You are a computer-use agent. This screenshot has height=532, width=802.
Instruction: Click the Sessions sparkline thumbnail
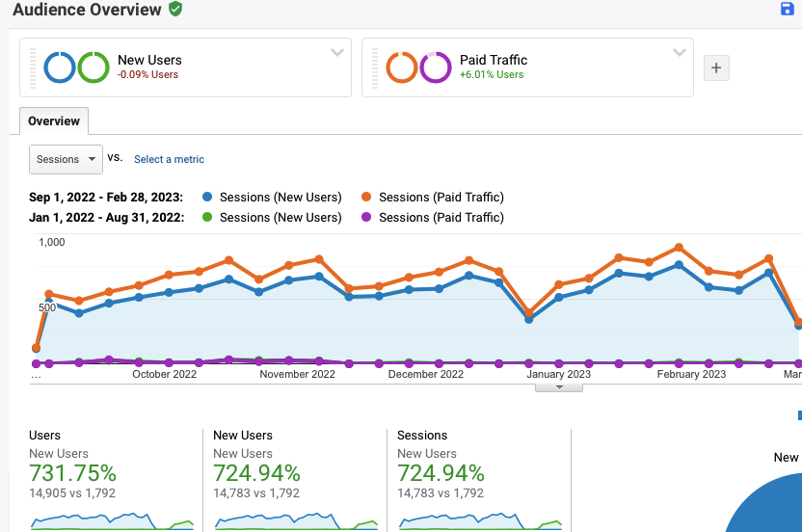tap(480, 520)
